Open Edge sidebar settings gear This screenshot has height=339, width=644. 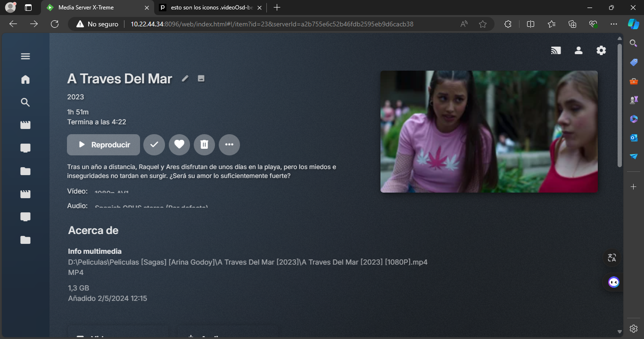(x=634, y=329)
